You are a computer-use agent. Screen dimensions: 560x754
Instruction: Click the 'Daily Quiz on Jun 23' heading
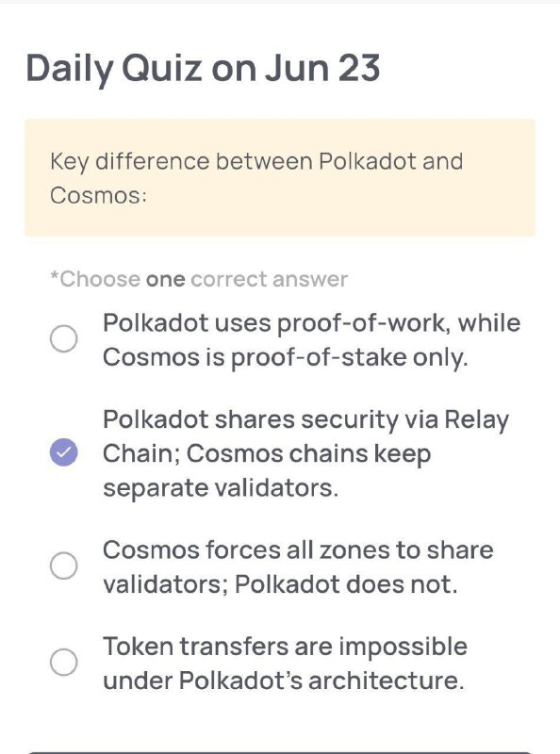point(203,68)
